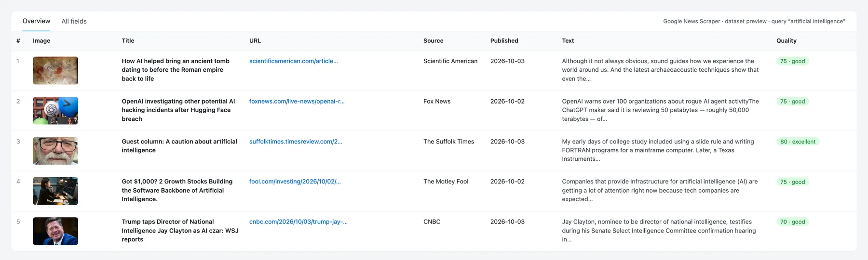Click the Source column header
Viewport: 868px width, 260px height.
[x=433, y=41]
